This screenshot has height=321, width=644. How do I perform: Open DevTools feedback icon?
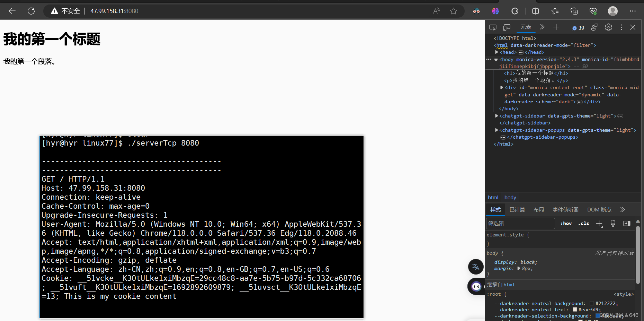594,27
